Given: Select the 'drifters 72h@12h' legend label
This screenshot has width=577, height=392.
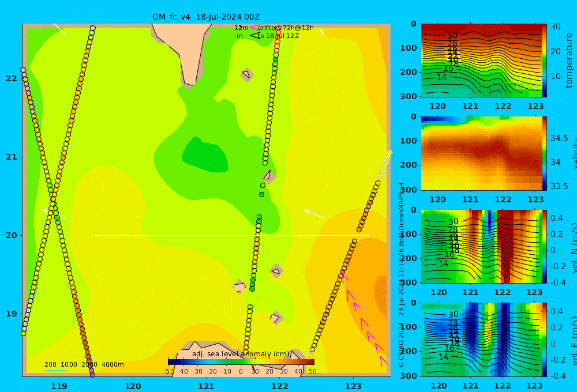Looking at the screenshot, I should point(286,28).
